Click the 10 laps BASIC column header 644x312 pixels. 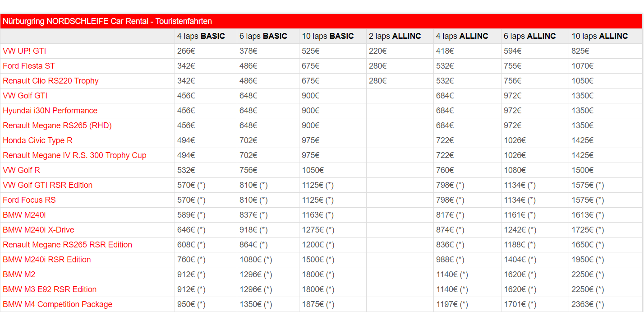pos(328,36)
